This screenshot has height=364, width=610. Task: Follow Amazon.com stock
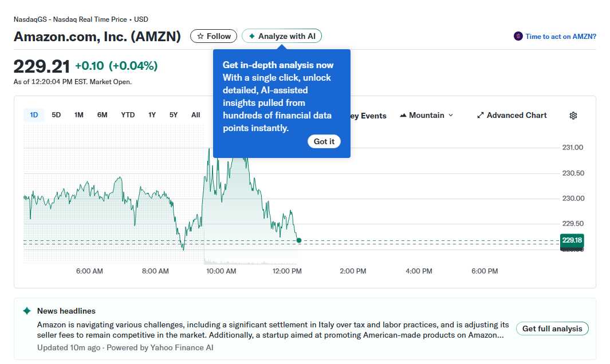[x=213, y=35]
